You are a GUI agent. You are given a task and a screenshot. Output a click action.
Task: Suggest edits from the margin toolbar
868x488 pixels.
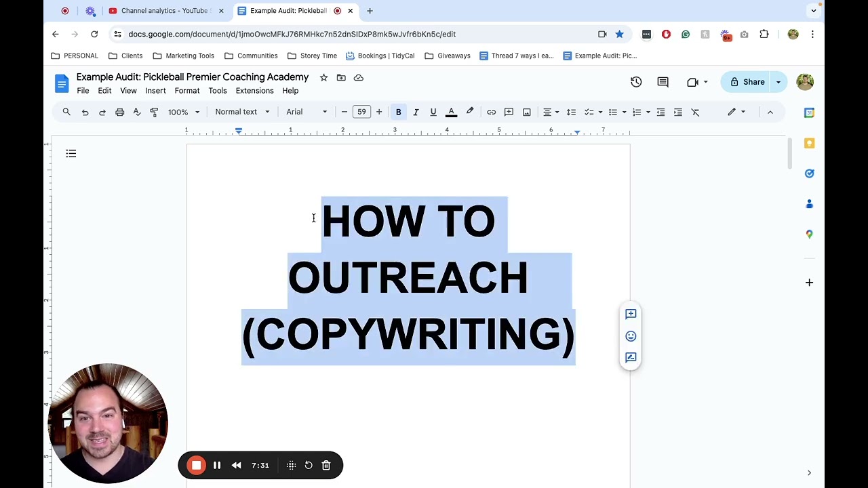(631, 357)
